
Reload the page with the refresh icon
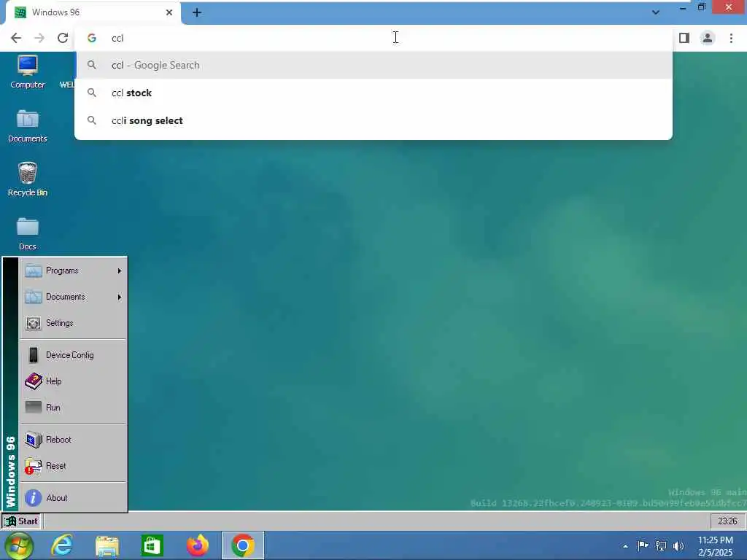pos(63,38)
